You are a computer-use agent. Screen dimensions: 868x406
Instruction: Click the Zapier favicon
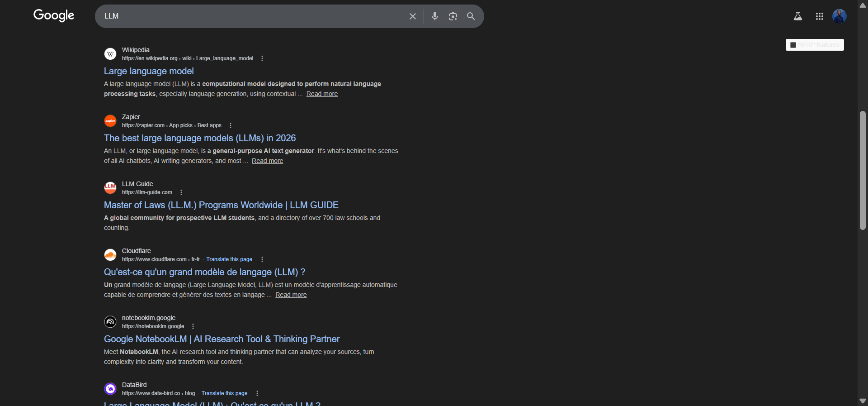[110, 121]
